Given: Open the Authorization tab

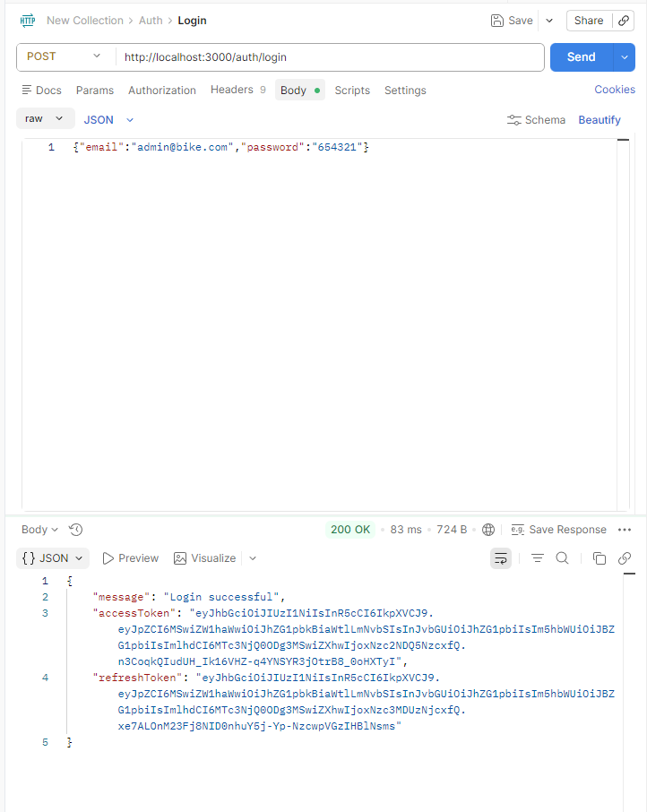Looking at the screenshot, I should [x=161, y=91].
